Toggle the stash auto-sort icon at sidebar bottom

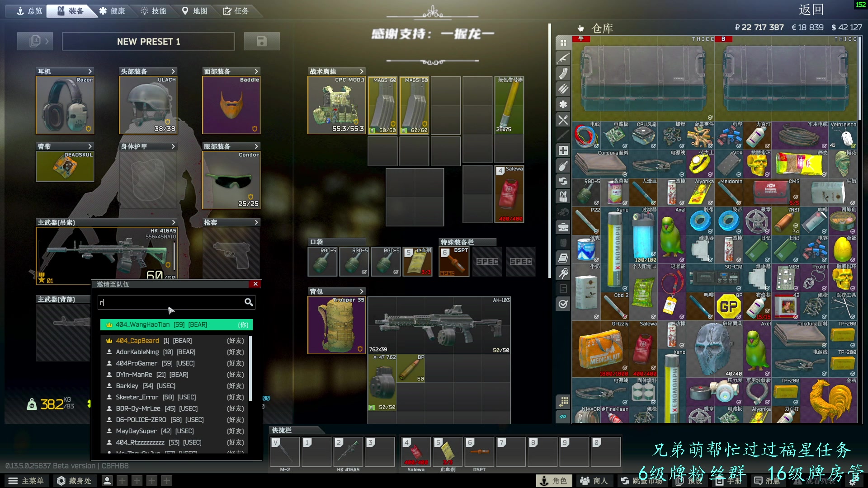(x=563, y=417)
